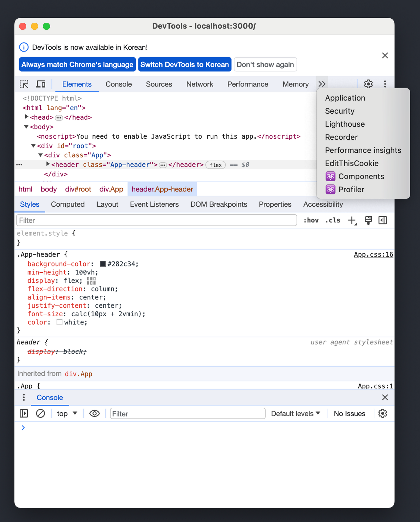Viewport: 420px width, 522px height.
Task: Collapse the div id="root" node triangle
Action: click(x=33, y=146)
